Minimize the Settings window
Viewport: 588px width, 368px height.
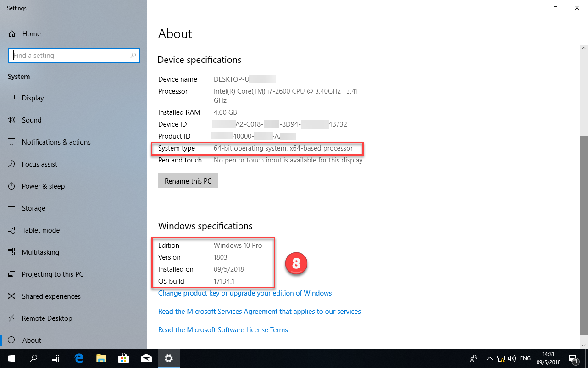pos(535,8)
